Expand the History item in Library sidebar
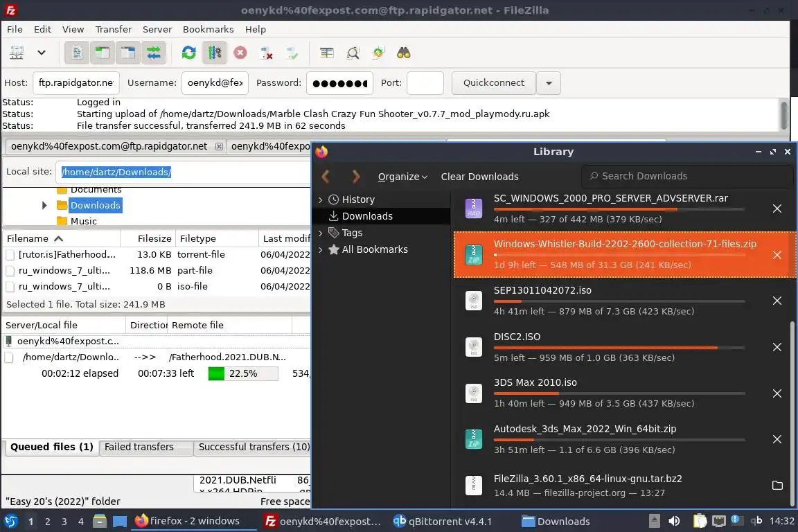798x532 pixels. pyautogui.click(x=321, y=199)
